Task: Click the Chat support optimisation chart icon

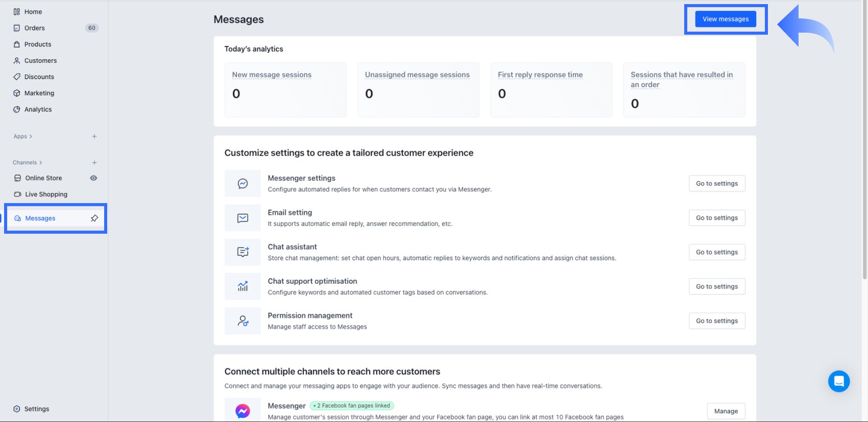Action: pyautogui.click(x=243, y=286)
